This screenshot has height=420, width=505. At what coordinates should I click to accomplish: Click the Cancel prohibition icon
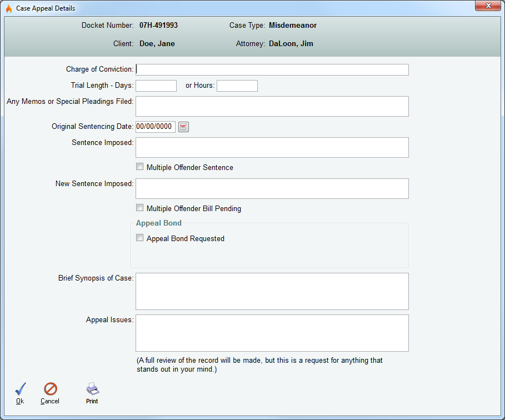50,389
